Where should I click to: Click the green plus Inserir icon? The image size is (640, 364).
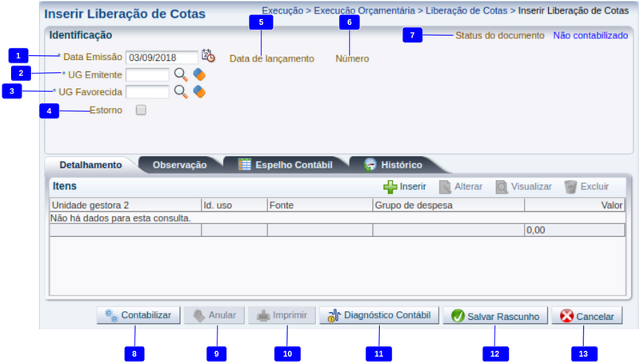[390, 186]
